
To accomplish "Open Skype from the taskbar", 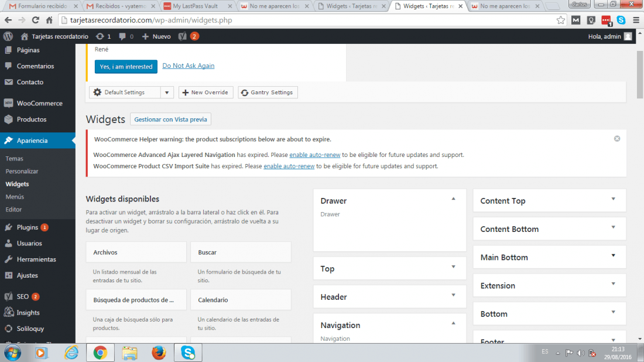I will 188,353.
